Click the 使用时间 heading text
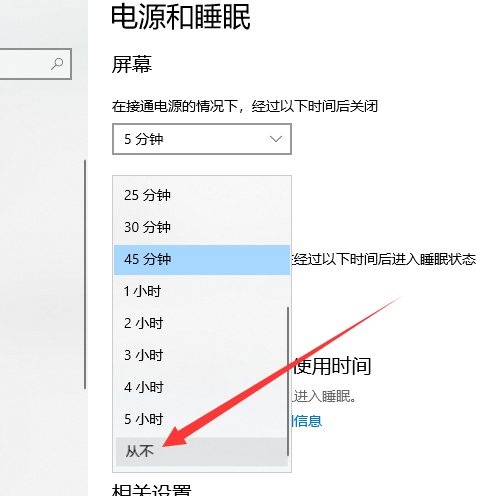 (332, 366)
